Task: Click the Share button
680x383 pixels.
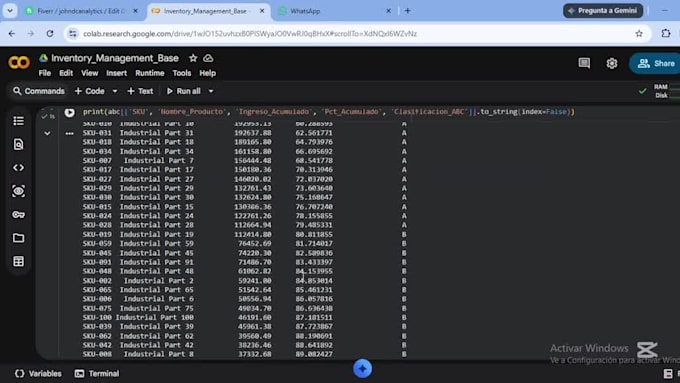Action: pos(656,63)
